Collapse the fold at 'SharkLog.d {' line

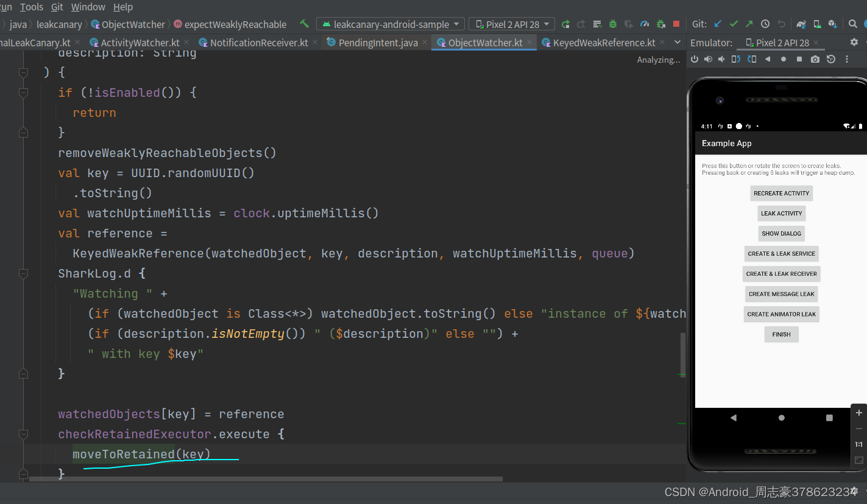23,273
